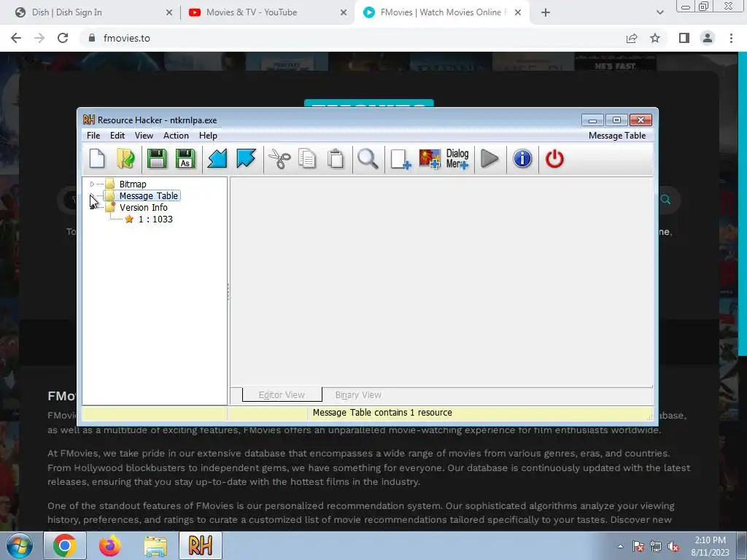Viewport: 747px width, 560px height.
Task: Click the muted volume tray icon
Action: click(673, 546)
